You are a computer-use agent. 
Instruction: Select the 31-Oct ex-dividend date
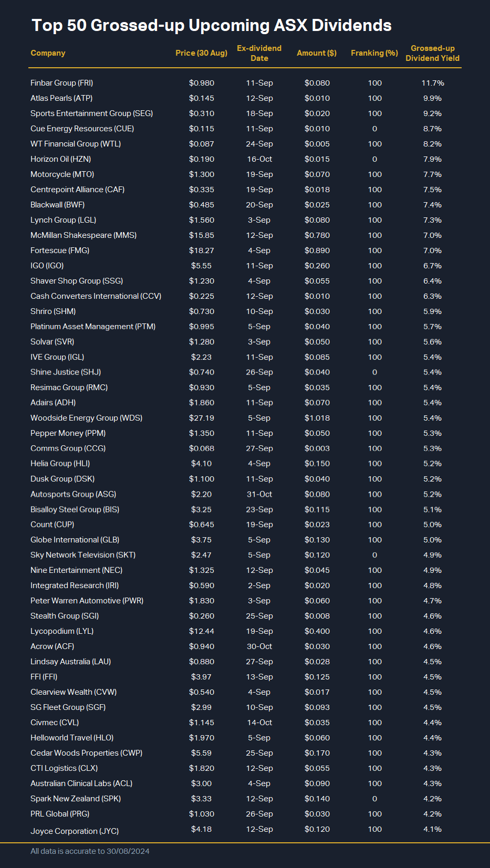pos(259,494)
